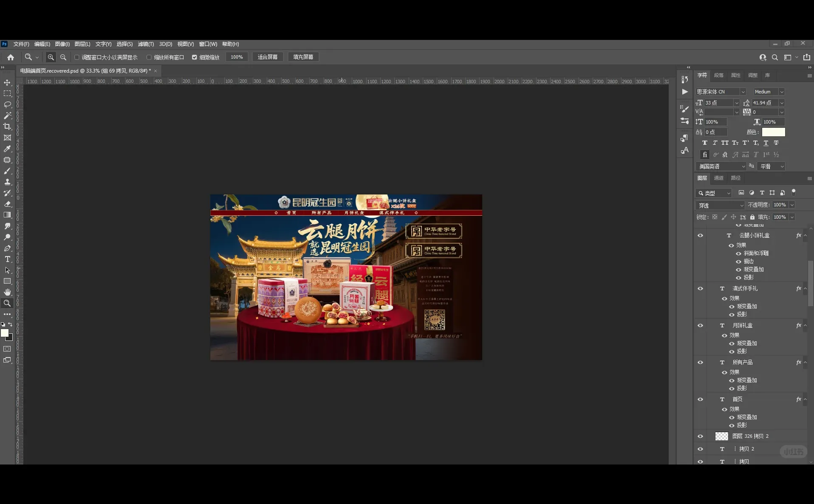
Task: Select the Rectangle shape tool
Action: pos(7,281)
